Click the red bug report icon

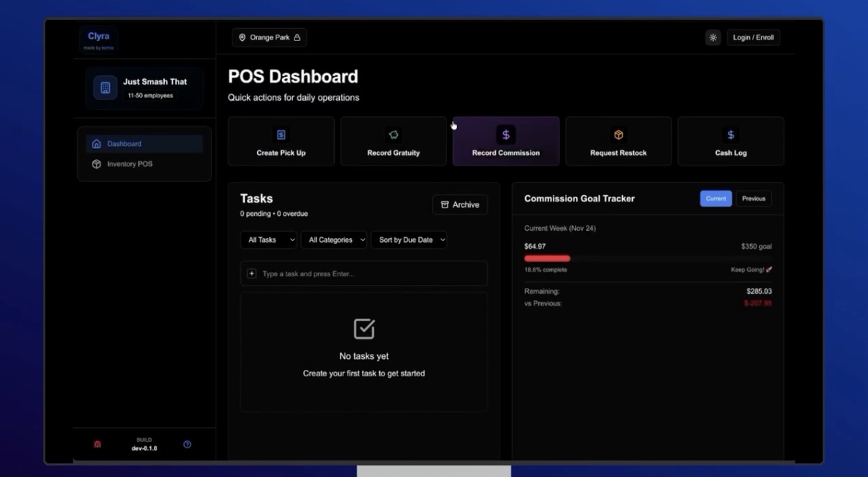click(x=98, y=445)
